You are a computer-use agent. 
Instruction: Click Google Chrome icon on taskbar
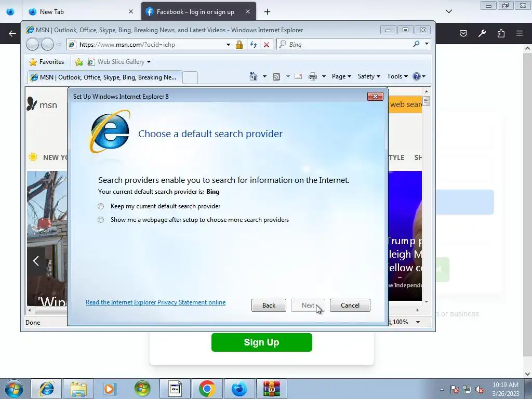coord(207,389)
